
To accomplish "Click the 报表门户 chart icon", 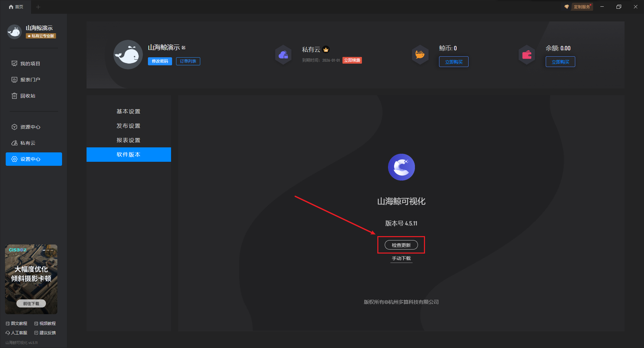I will click(x=14, y=80).
